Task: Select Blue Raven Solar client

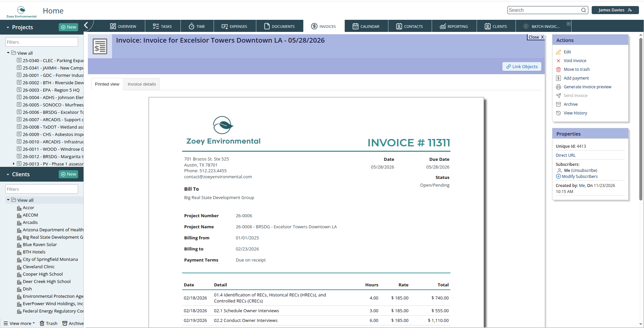Action: [x=40, y=245]
